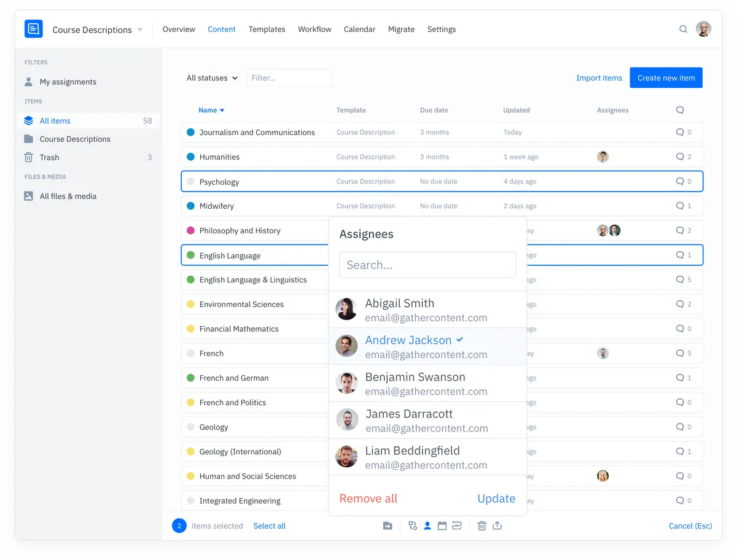Deselect assignee Andrew Jackson
The width and height of the screenshot is (737, 560).
[428, 346]
